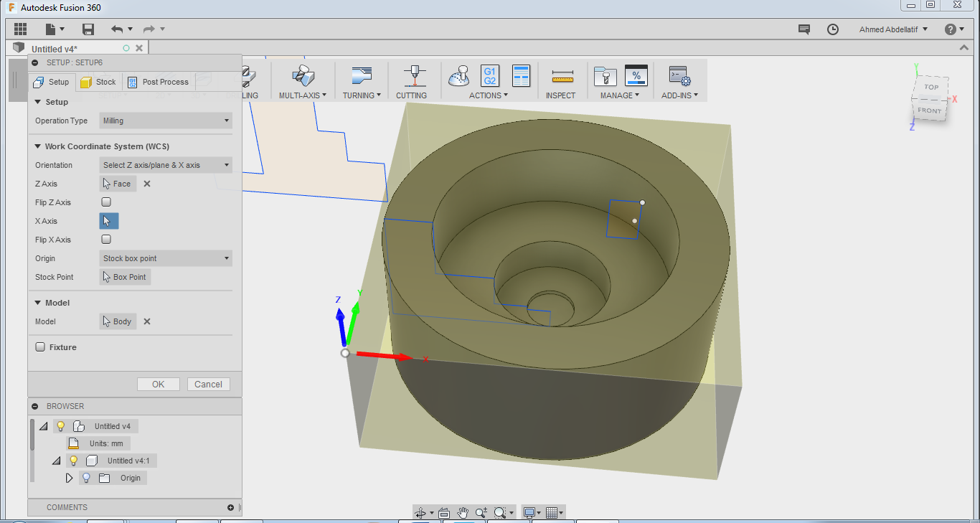Click the Multi-Axis toolpath icon
Screen dimensions: 980x523
pyautogui.click(x=303, y=75)
